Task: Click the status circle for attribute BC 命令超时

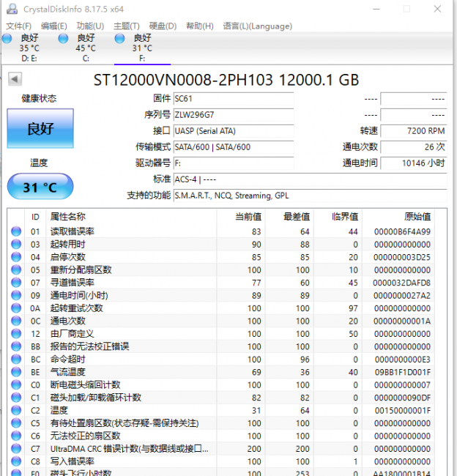Action: click(x=16, y=359)
